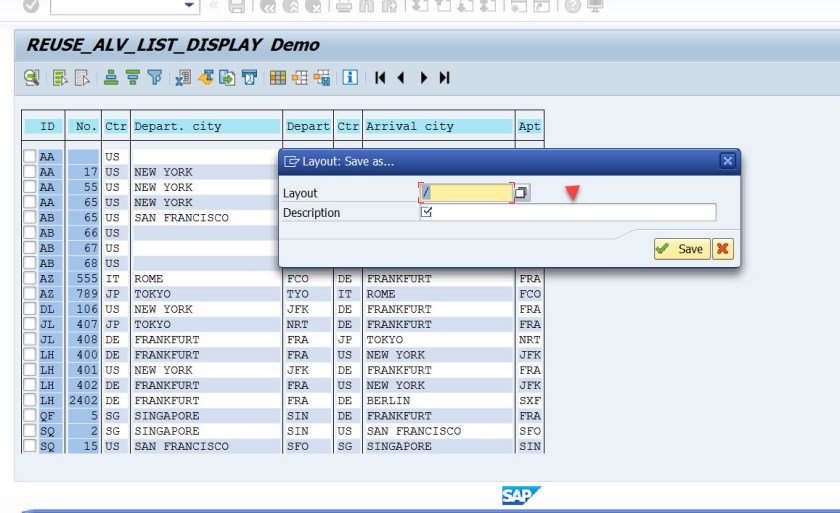This screenshot has height=513, width=840.
Task: Click into the Layout name input field
Action: tap(468, 192)
